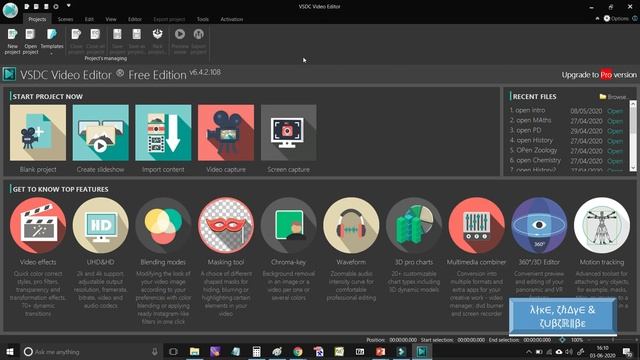Click the 360°/3D Editor eye icon
This screenshot has width=640, height=360.
539,225
